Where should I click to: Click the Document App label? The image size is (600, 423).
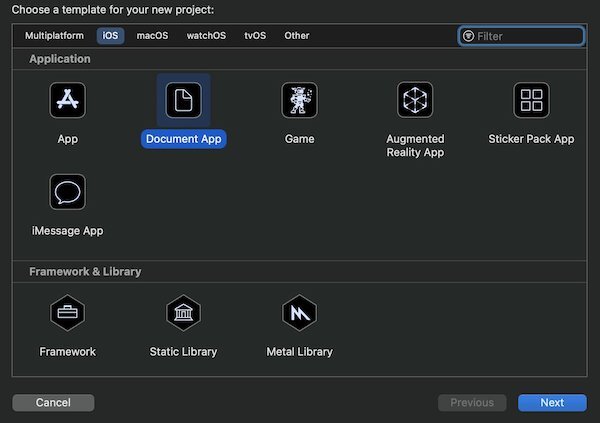point(184,139)
